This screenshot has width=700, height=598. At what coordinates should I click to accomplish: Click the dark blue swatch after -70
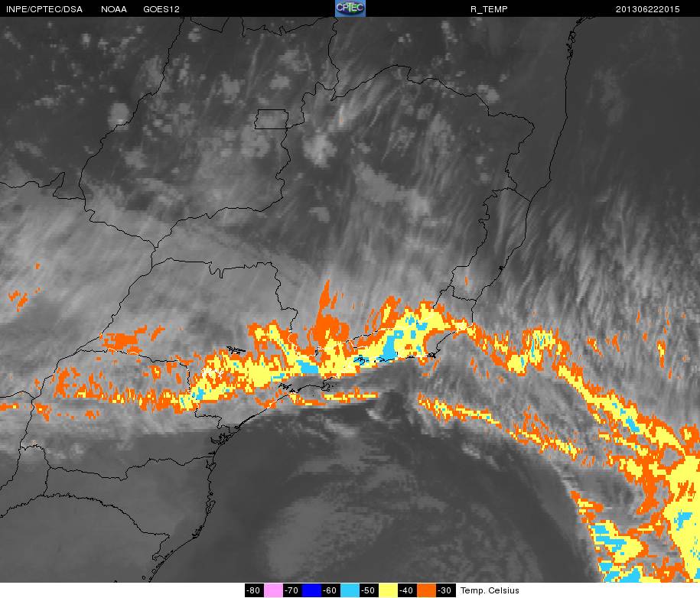click(311, 590)
